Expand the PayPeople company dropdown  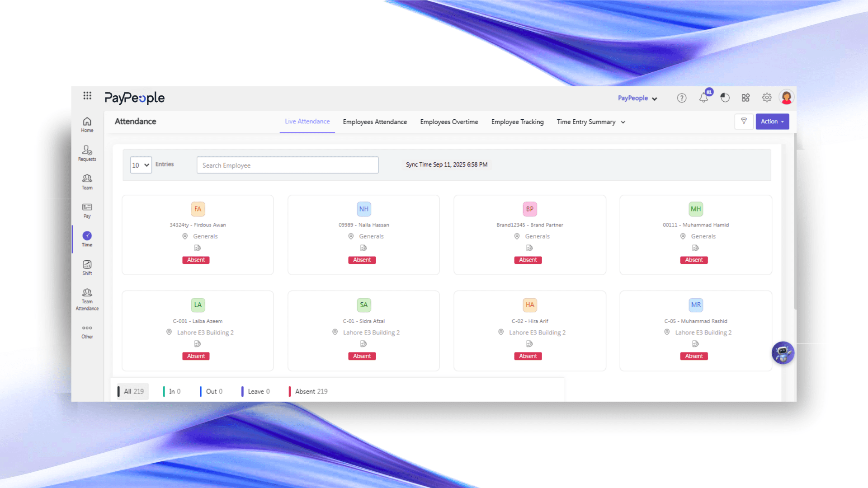(x=637, y=98)
